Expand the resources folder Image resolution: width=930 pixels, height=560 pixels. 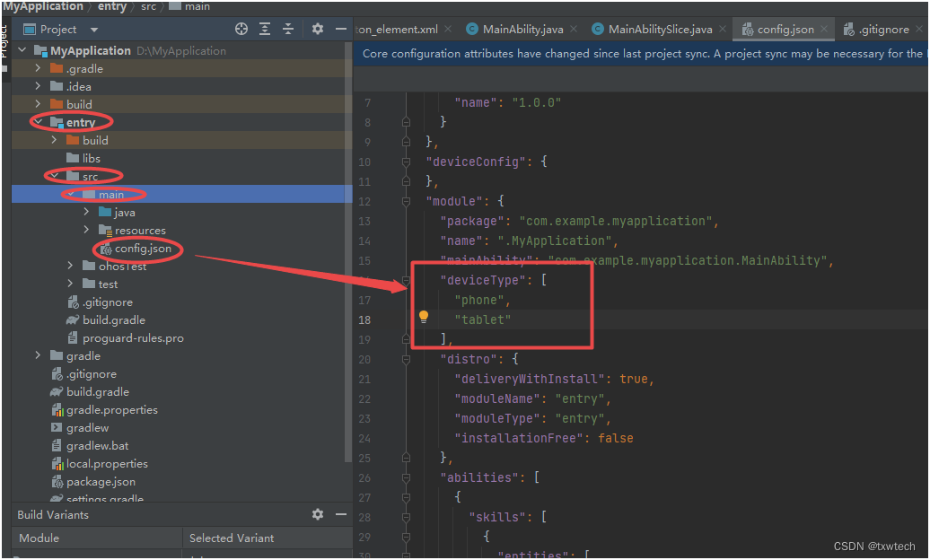[x=86, y=230]
